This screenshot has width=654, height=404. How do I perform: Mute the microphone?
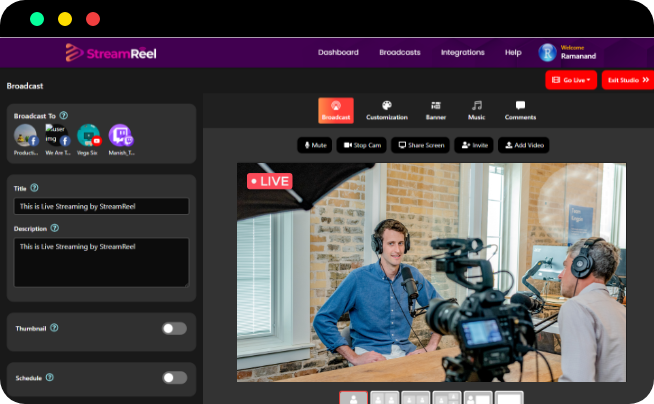point(314,145)
